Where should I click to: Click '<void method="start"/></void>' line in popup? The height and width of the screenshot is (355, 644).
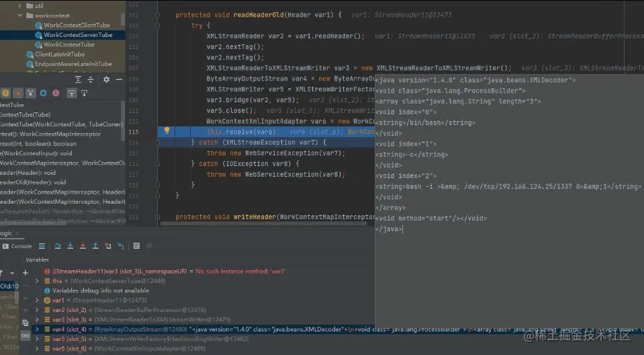431,219
